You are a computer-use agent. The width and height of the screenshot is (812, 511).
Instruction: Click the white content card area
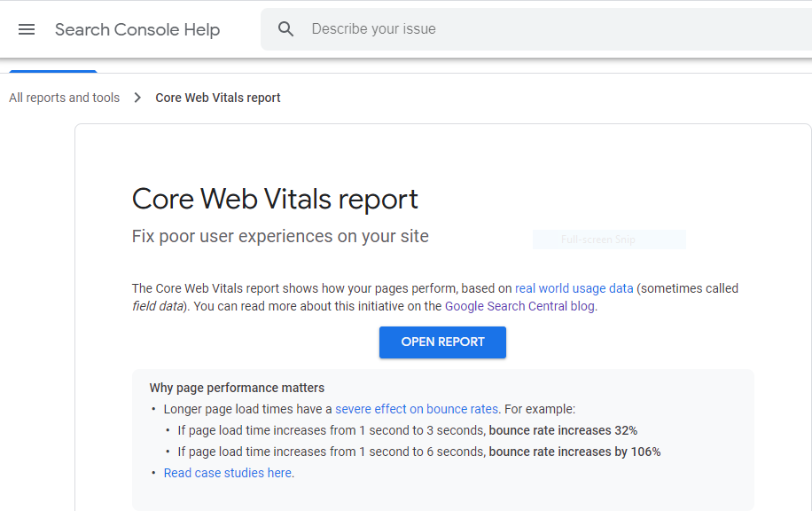pos(443,151)
